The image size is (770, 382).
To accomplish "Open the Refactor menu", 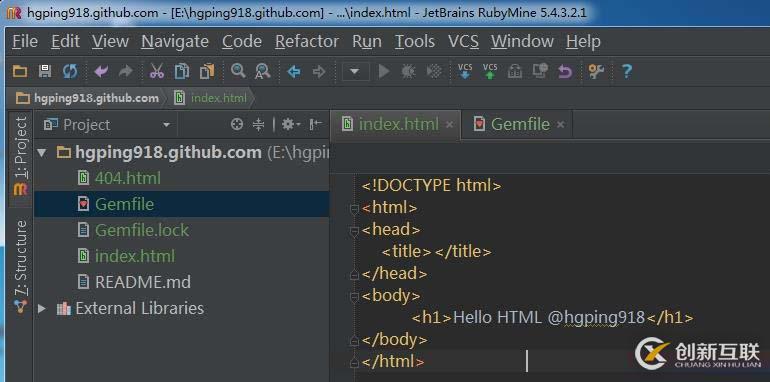I will coord(307,41).
